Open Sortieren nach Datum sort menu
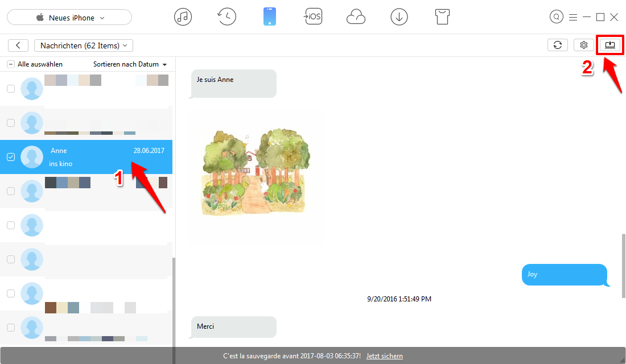Viewport: 626px width, 364px height. click(x=130, y=64)
